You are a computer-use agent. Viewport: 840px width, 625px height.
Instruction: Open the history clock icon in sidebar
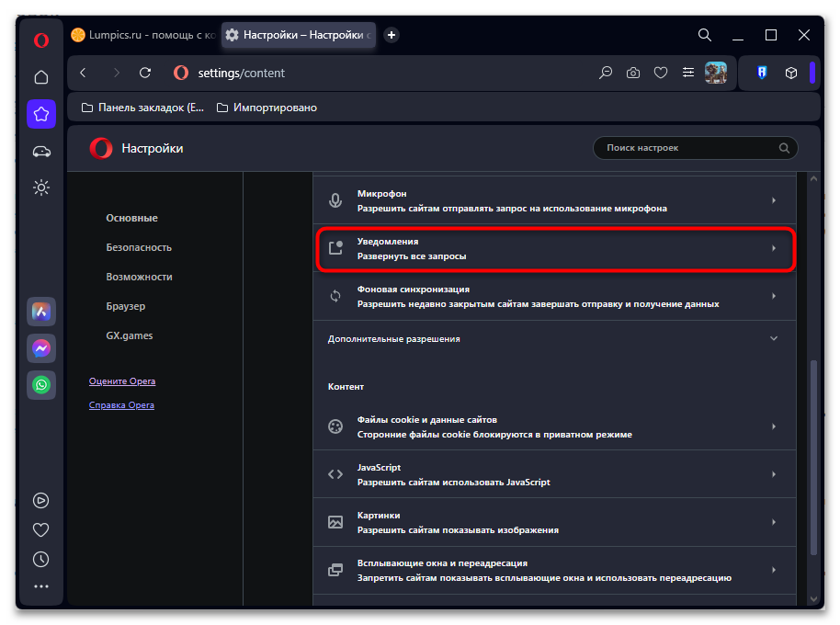(41, 559)
